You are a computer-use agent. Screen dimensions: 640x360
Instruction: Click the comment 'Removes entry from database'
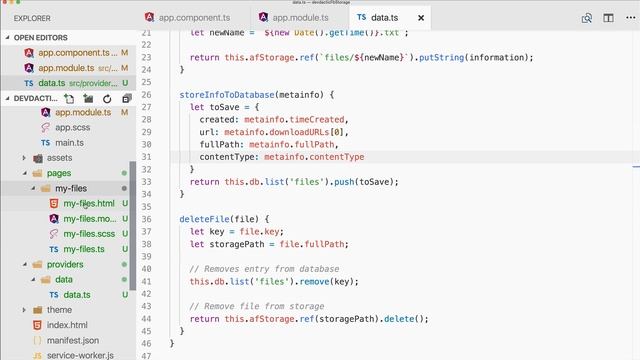(264, 269)
